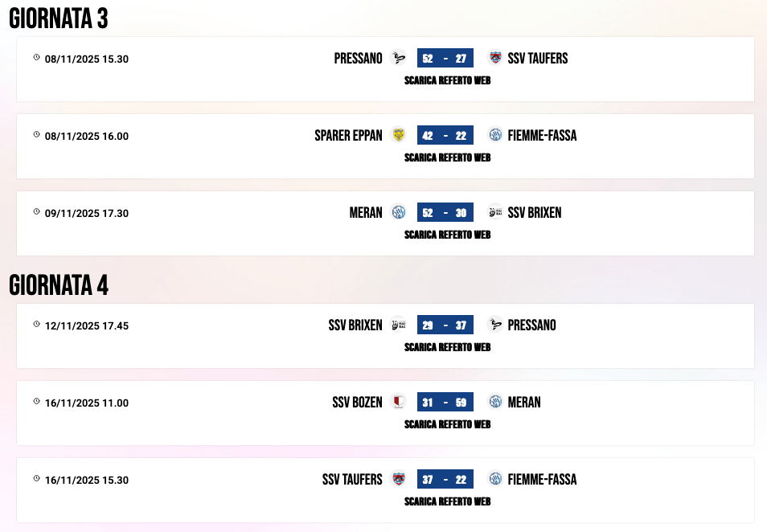Click SSV Taufers logo in first match
767x532 pixels.
[495, 58]
